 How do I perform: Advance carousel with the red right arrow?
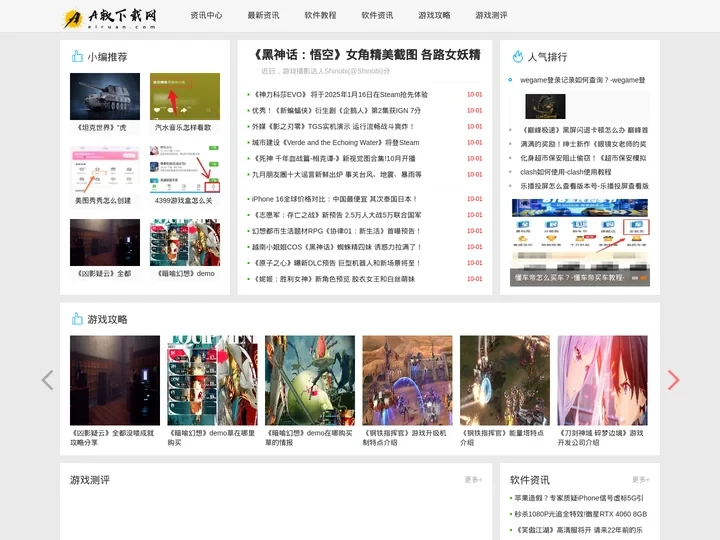point(673,380)
